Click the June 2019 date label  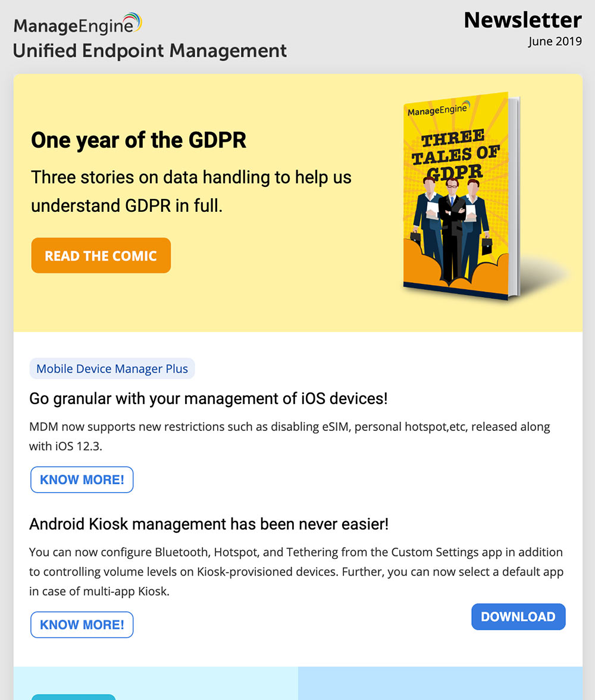click(x=555, y=42)
